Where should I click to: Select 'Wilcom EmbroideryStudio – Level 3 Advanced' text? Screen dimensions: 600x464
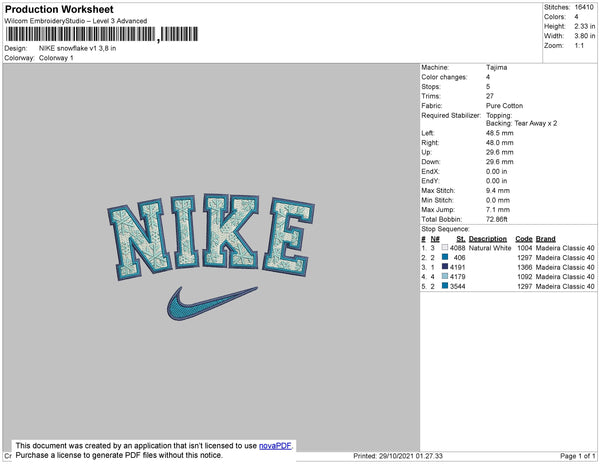click(75, 21)
